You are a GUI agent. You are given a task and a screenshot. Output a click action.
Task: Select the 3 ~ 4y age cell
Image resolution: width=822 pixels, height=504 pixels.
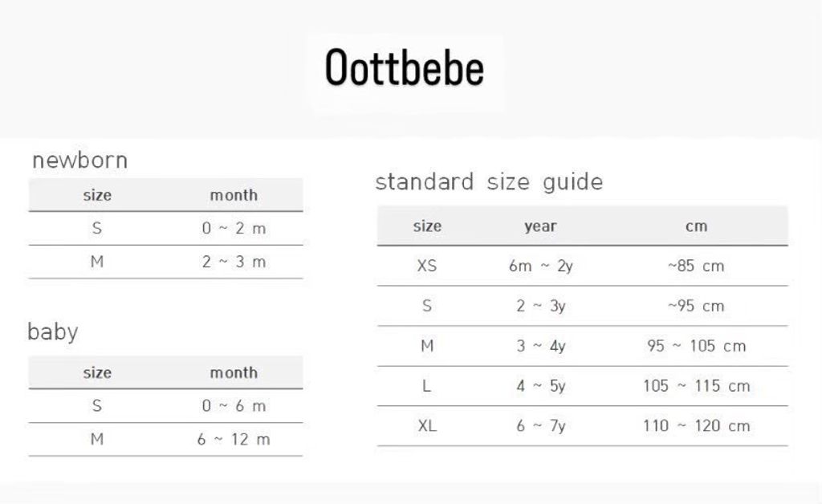pyautogui.click(x=540, y=346)
